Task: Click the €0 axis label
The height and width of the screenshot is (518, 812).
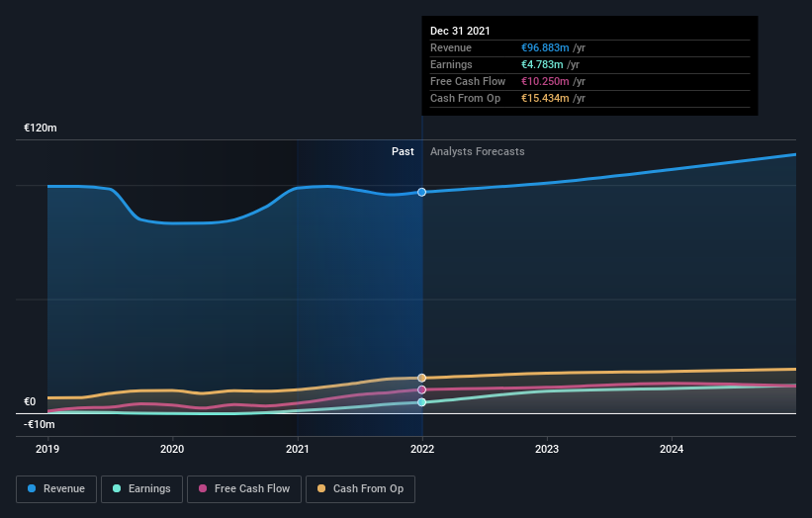Action: tap(30, 401)
